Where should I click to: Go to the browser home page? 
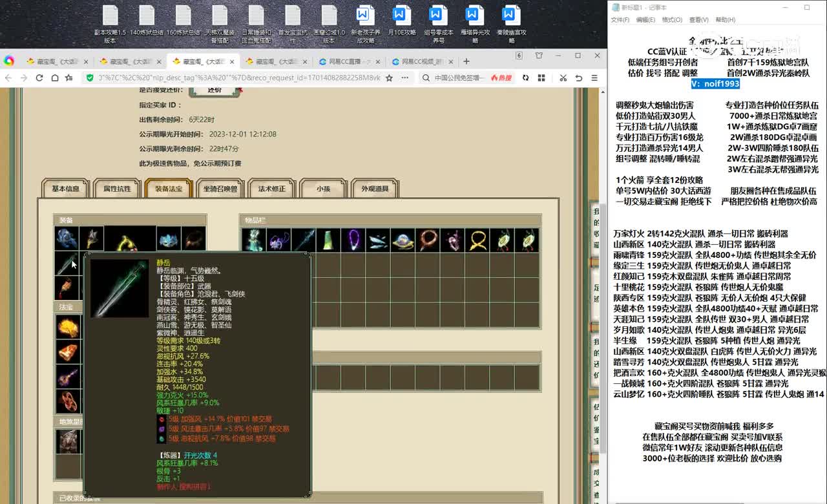(54, 78)
